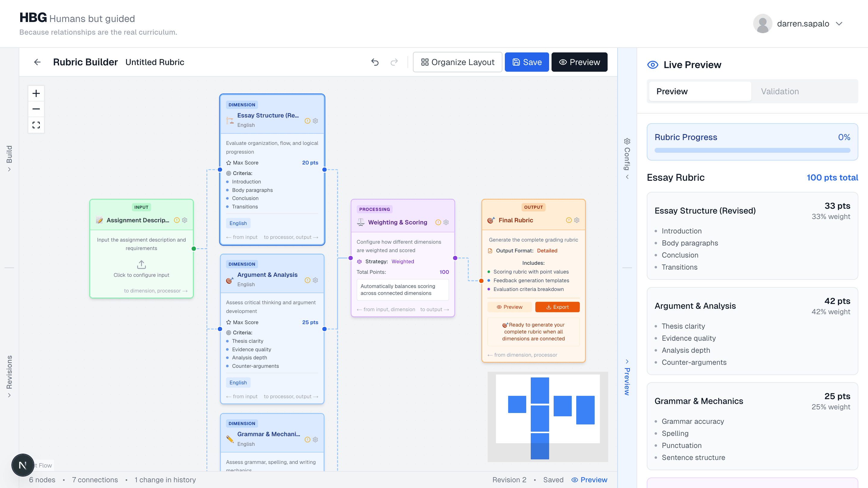This screenshot has width=868, height=488.
Task: Switch to the Validation tab
Action: pyautogui.click(x=779, y=91)
